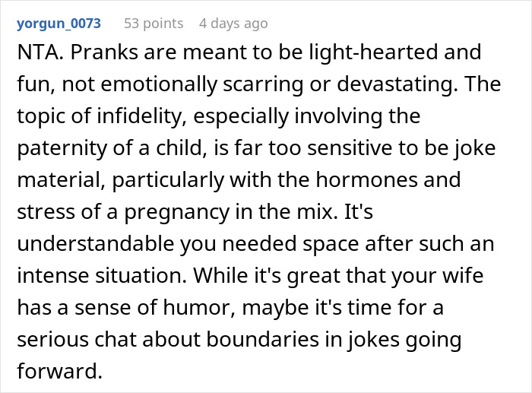Click the word boundaries in the comment
The image size is (532, 393).
[263, 339]
